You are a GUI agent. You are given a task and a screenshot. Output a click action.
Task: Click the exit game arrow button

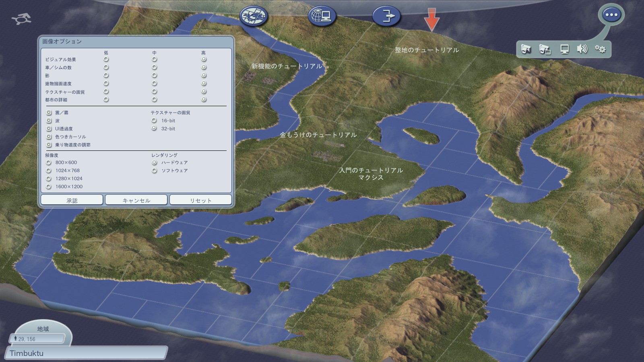tap(386, 16)
